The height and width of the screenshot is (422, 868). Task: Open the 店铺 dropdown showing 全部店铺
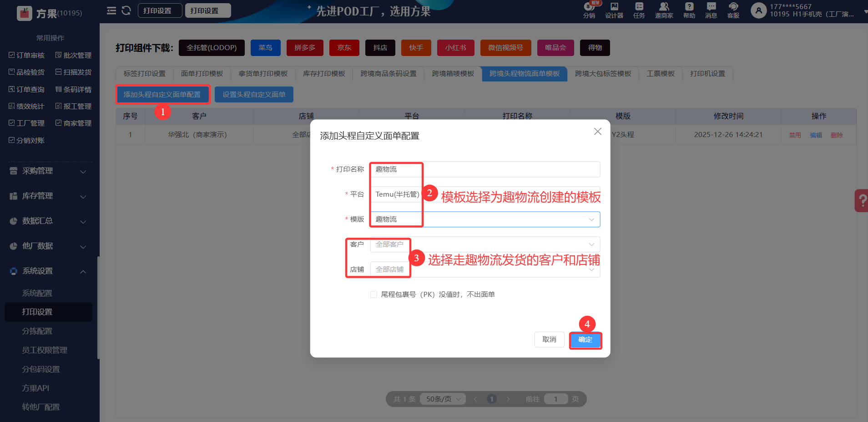click(485, 269)
